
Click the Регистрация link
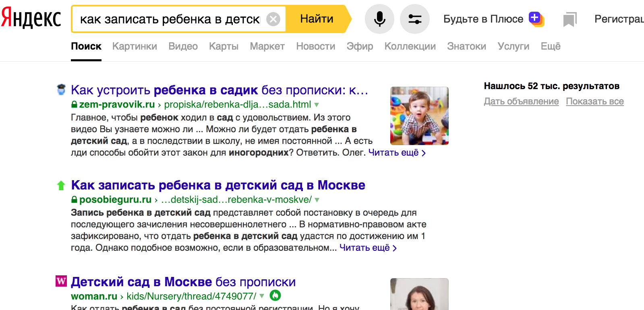[619, 19]
